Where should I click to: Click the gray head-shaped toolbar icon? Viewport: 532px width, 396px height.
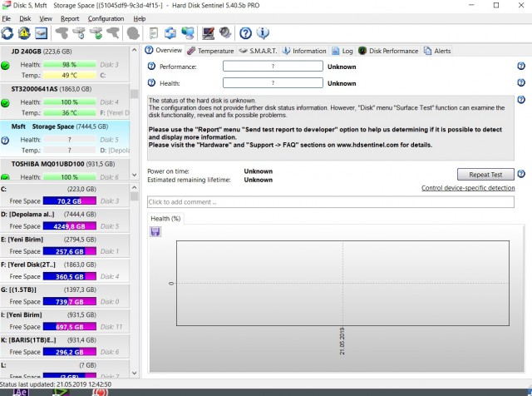click(133, 33)
